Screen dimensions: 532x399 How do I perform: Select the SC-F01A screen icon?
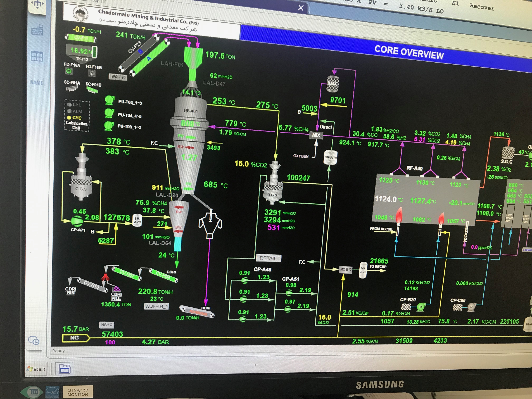pyautogui.click(x=72, y=88)
